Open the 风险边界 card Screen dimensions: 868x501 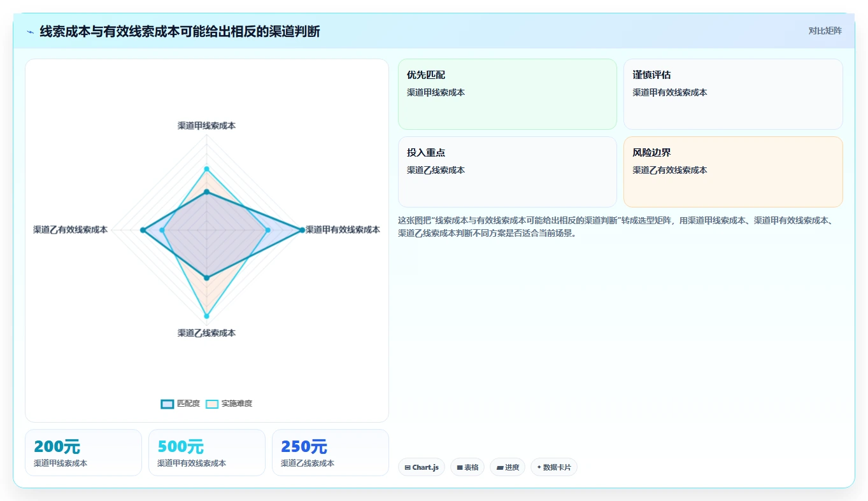coord(733,172)
